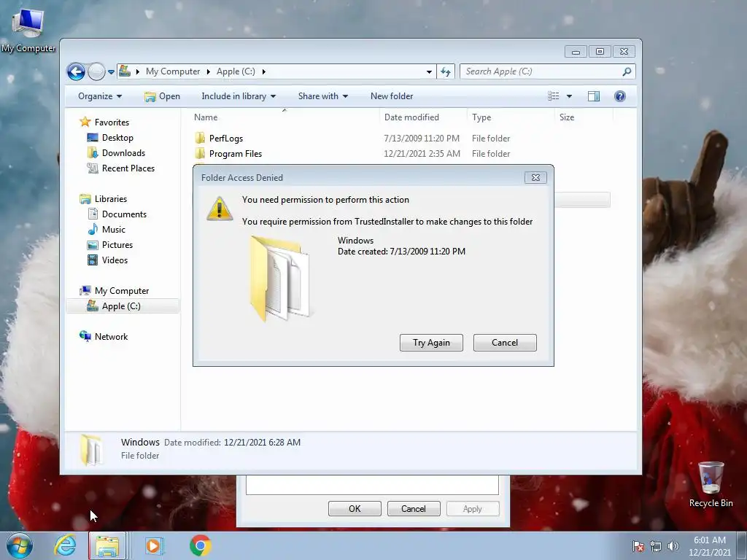Open the Include in library menu
This screenshot has height=560, width=747.
click(239, 96)
